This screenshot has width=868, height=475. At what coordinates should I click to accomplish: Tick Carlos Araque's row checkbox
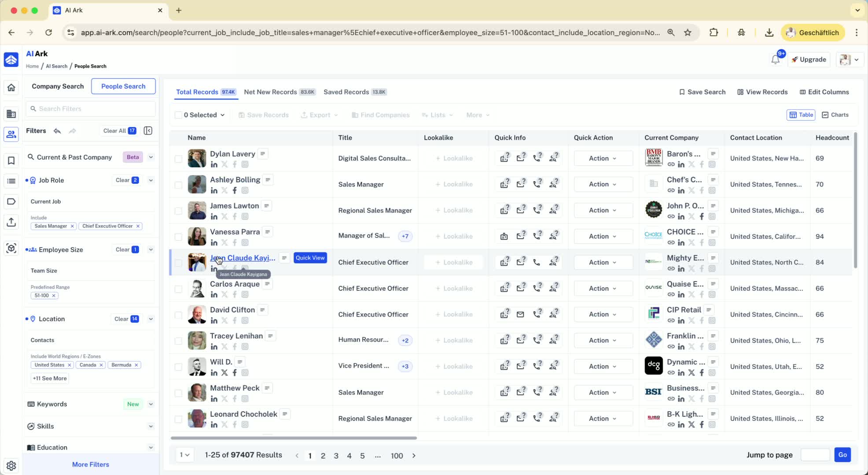point(178,289)
